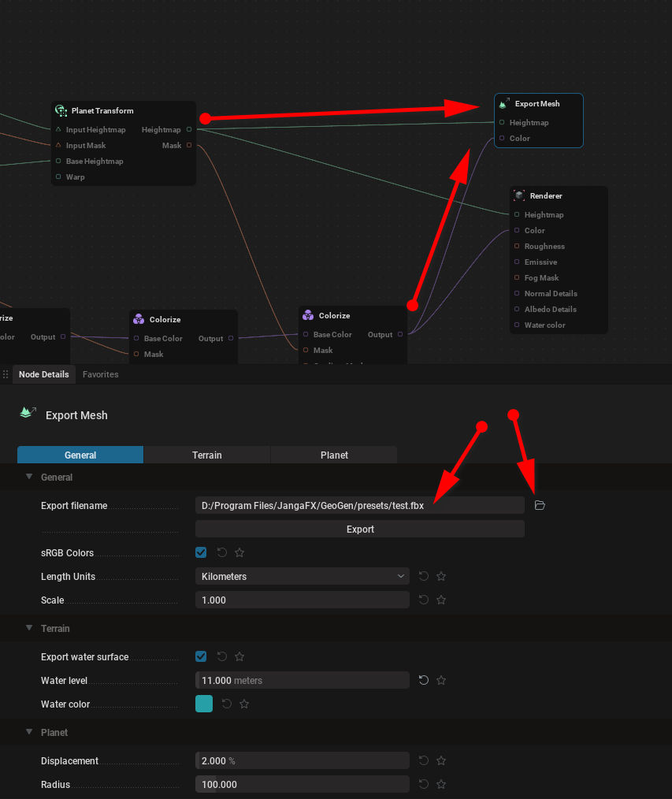Disable the sRGB Colors checkbox
Viewport: 672px width, 799px height.
(x=201, y=553)
